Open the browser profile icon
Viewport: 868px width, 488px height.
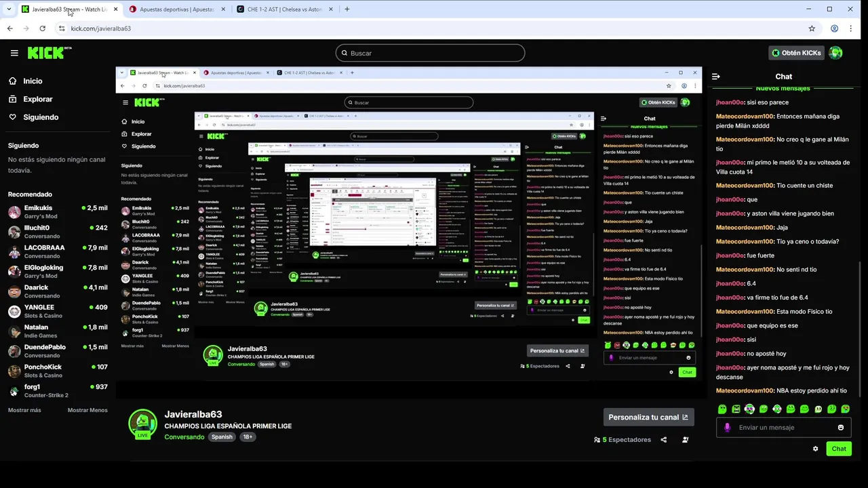tap(835, 28)
